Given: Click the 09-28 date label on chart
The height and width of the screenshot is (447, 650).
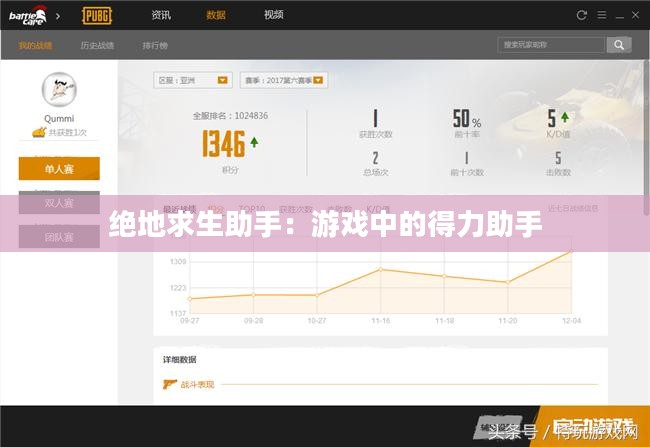Looking at the screenshot, I should tap(253, 321).
